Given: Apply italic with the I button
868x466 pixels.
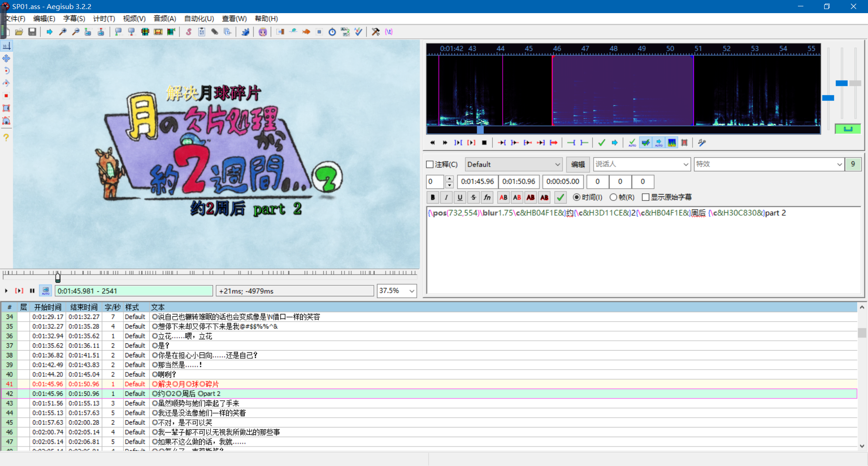Looking at the screenshot, I should [x=446, y=197].
